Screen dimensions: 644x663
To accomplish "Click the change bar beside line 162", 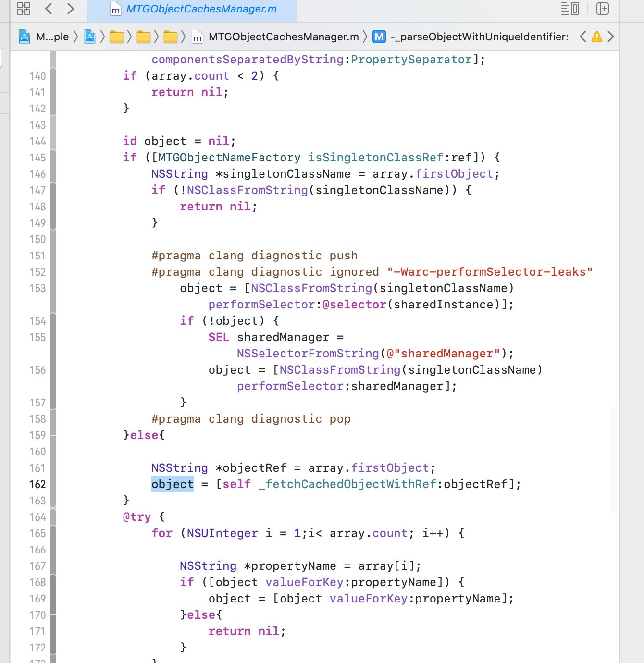I will (x=52, y=484).
